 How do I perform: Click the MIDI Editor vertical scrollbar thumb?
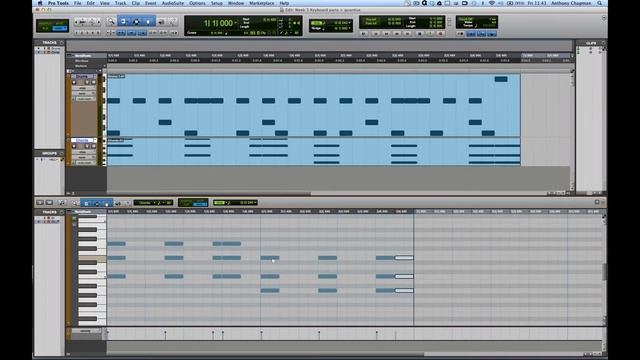pos(604,272)
